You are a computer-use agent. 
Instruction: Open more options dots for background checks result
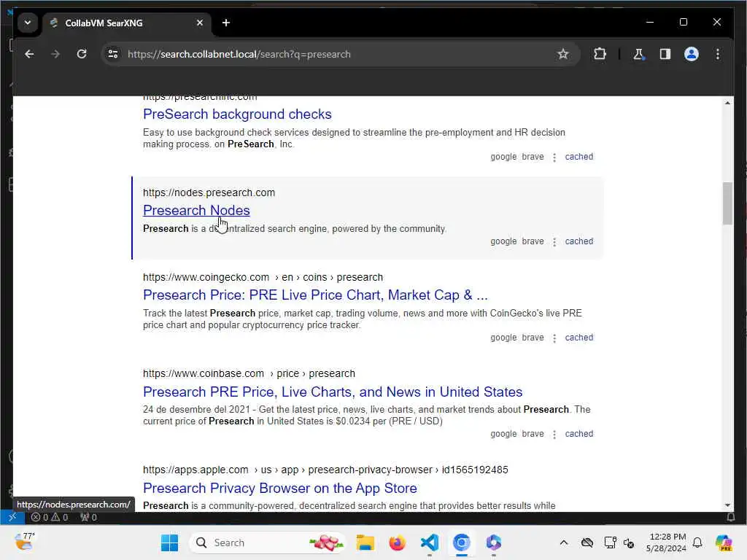coord(554,157)
